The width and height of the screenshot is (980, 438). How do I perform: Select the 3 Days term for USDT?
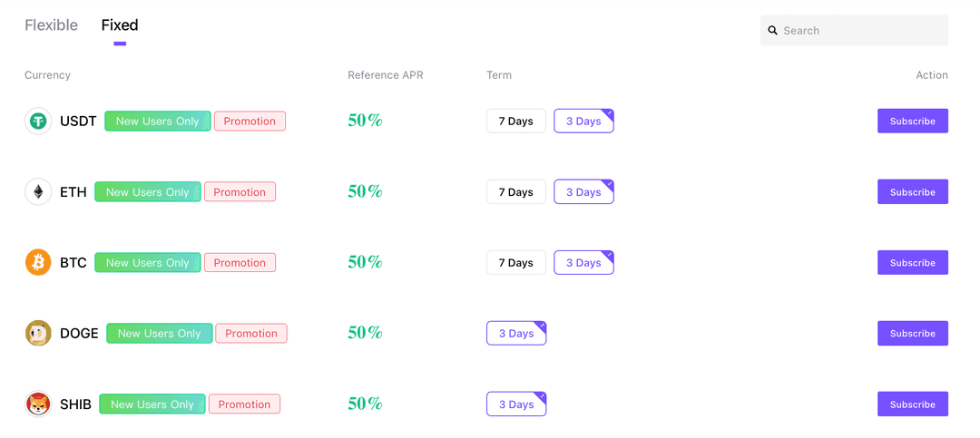583,122
